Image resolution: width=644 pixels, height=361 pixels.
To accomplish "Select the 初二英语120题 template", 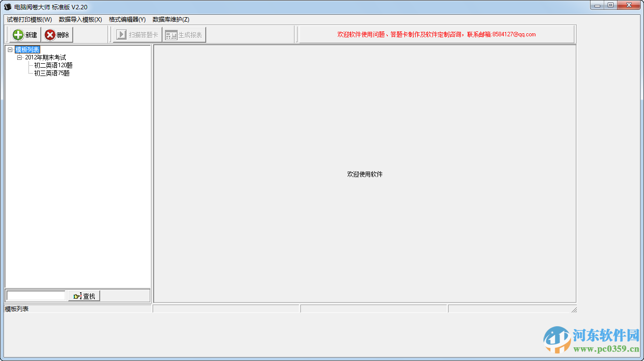I will pos(54,65).
